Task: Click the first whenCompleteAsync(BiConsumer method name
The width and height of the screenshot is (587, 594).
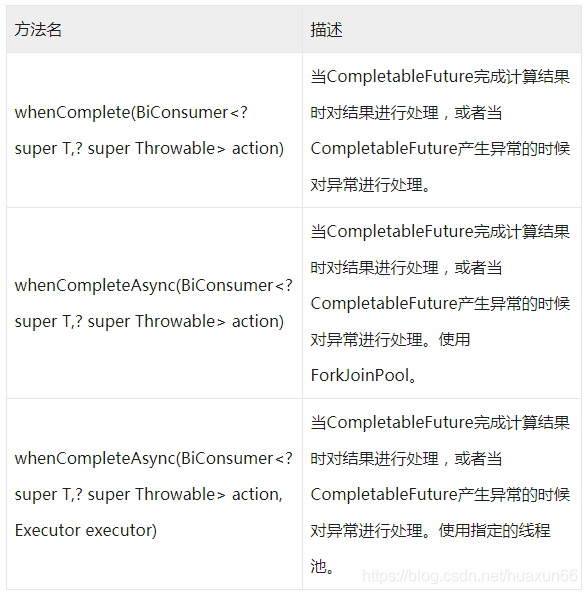Action: [153, 285]
